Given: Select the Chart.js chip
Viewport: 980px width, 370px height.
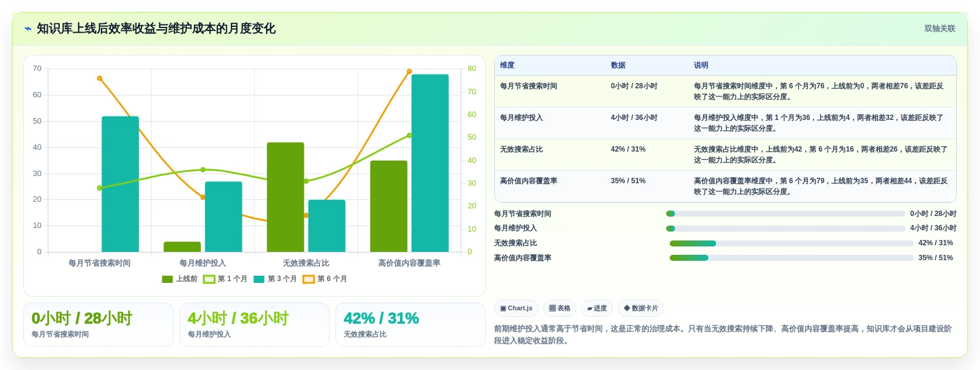Looking at the screenshot, I should click(516, 309).
